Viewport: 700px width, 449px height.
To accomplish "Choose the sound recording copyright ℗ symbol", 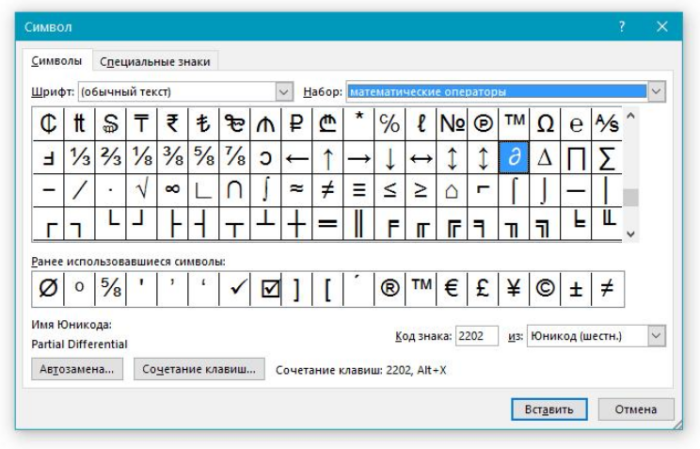I will click(x=483, y=124).
